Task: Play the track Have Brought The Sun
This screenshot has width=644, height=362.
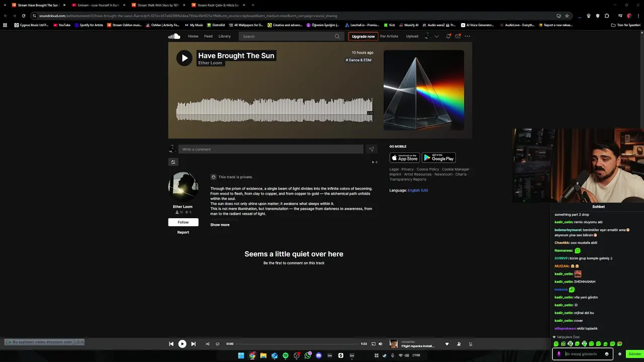Action: click(184, 58)
